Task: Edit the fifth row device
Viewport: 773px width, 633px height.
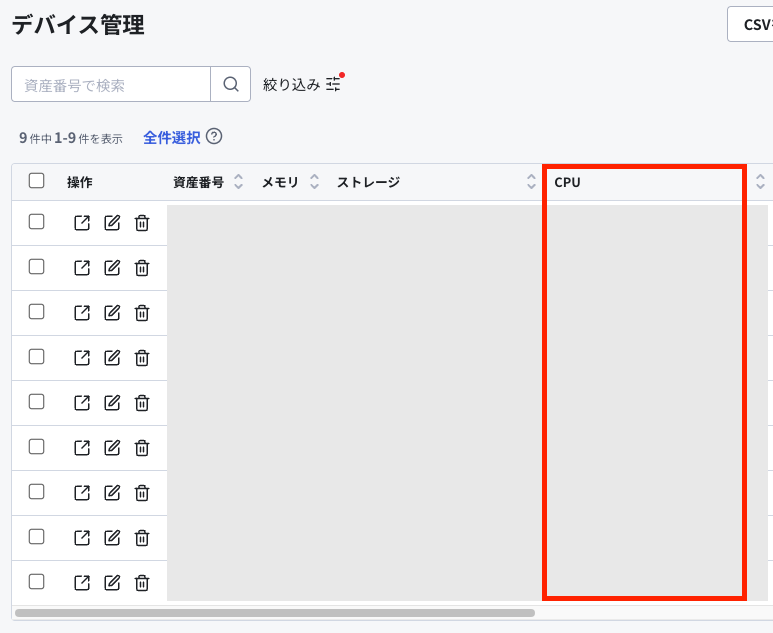Action: tap(112, 403)
